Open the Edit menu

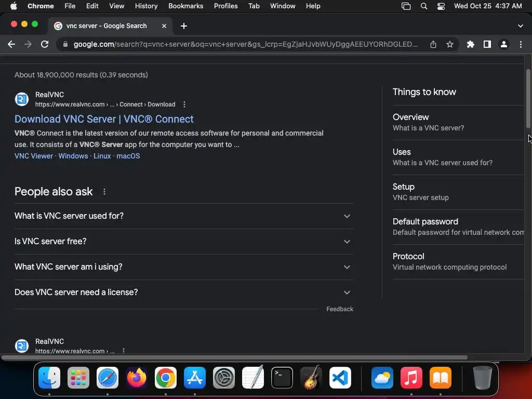coord(92,6)
